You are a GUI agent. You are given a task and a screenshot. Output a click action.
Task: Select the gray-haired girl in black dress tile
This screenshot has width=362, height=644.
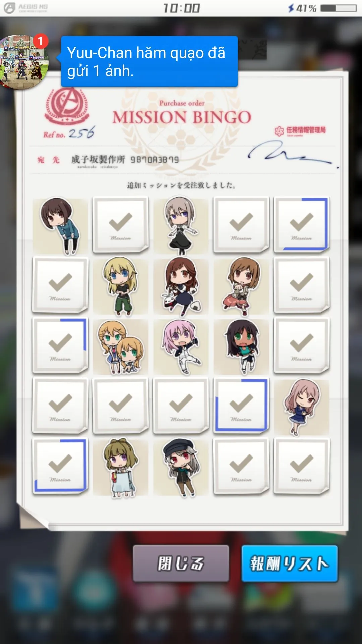click(181, 225)
